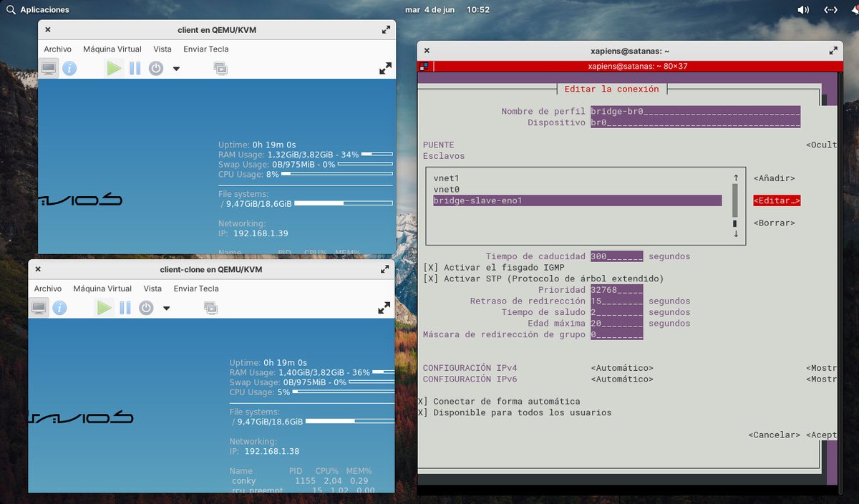Screen dimensions: 859x504
Task: Open the Máquina Virtual menu
Action: pos(112,49)
